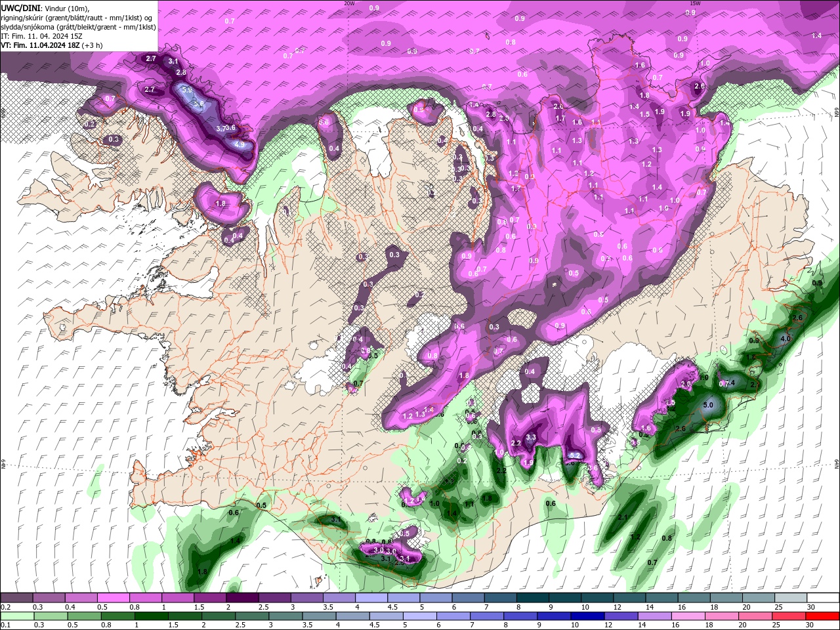840x630 pixels.
Task: Click the '4.0' rain value on the map
Action: tap(786, 339)
